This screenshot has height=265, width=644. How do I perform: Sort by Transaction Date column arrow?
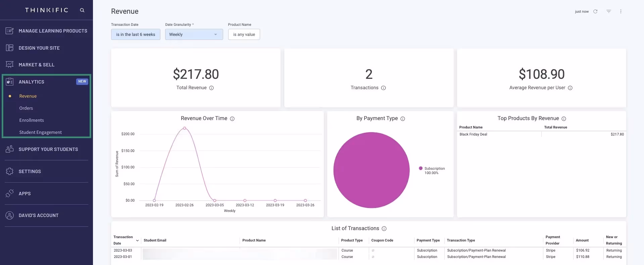coord(137,241)
